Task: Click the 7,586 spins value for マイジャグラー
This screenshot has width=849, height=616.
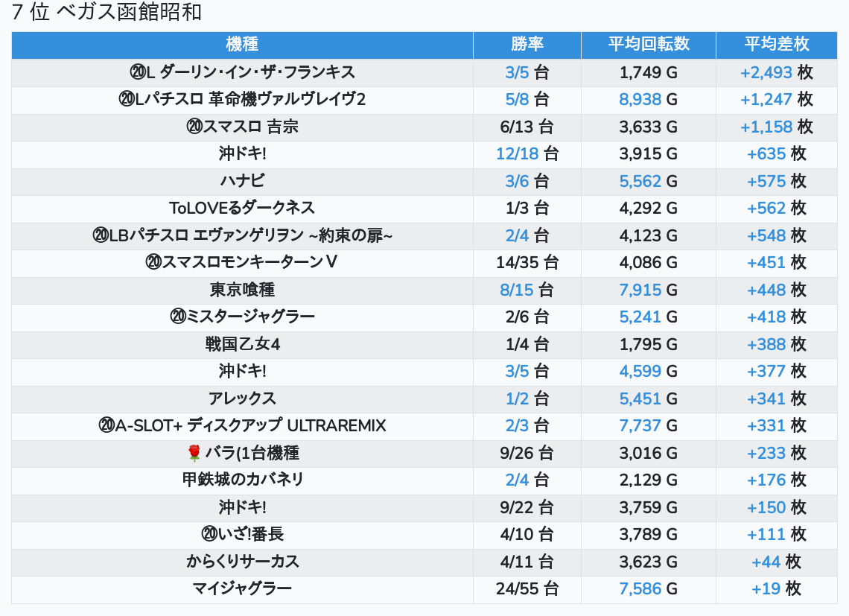Action: 640,588
